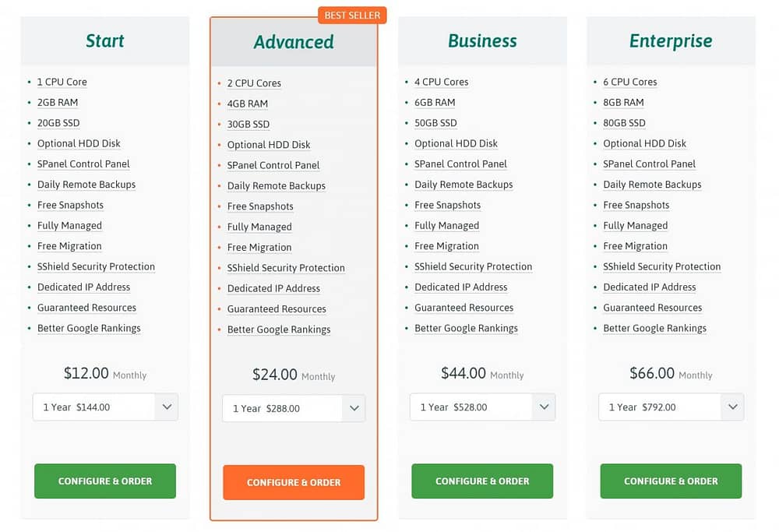
Task: Click the Best Seller badge
Action: pos(352,16)
